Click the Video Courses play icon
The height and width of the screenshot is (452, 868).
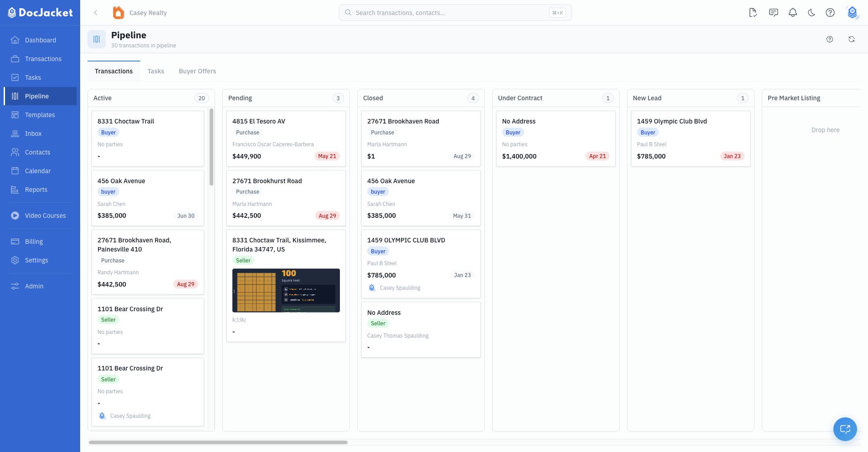[x=15, y=216]
